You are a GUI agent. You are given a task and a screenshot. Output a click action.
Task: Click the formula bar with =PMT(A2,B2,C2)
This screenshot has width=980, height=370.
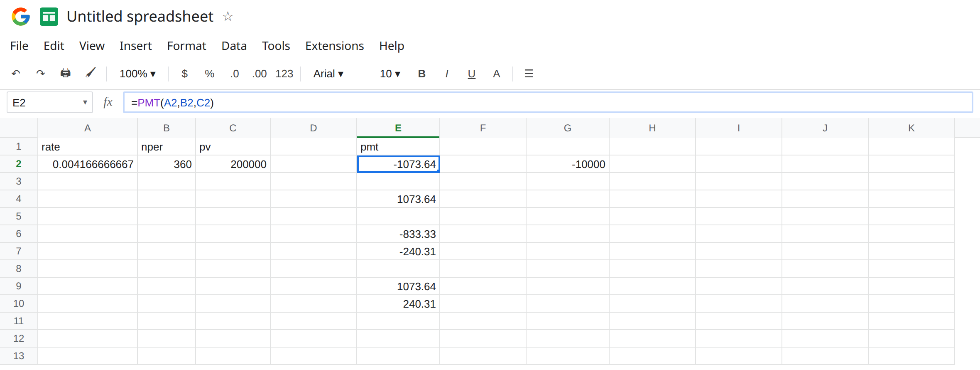[548, 102]
